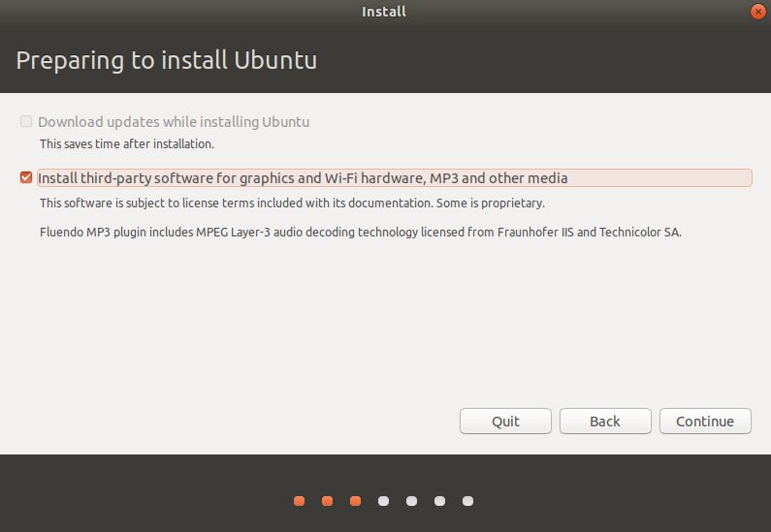Viewport: 771px width, 532px height.
Task: Toggle the third-party software checkbox
Action: point(26,177)
